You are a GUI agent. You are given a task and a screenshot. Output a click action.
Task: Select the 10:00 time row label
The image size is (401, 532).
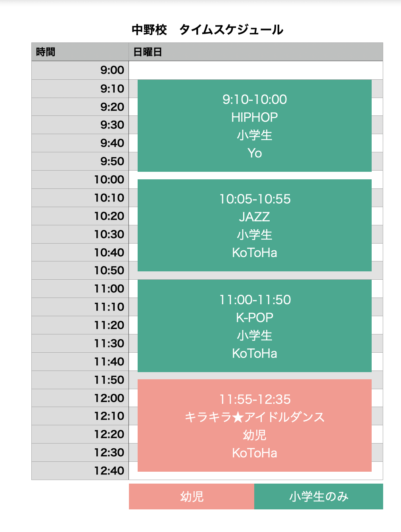(x=109, y=180)
